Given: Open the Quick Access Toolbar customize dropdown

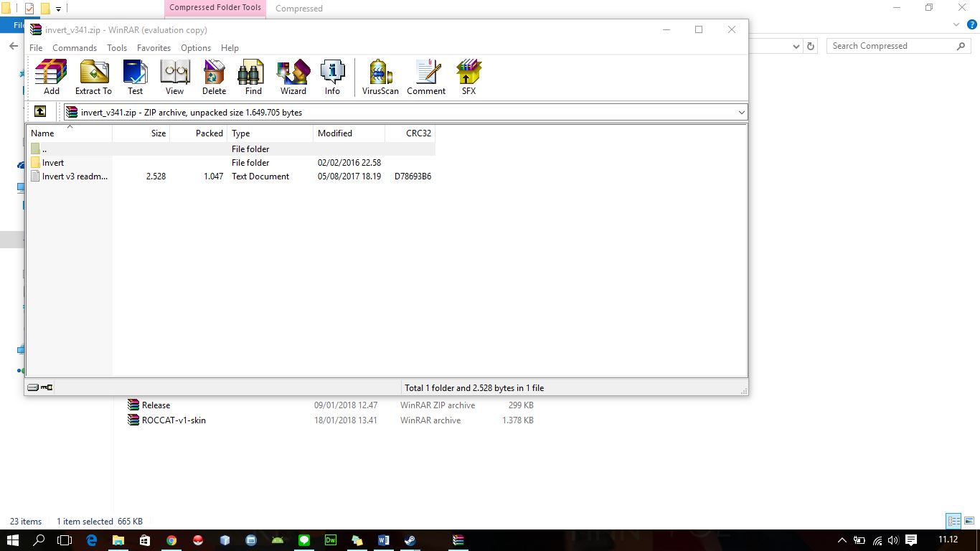Looking at the screenshot, I should coord(58,9).
